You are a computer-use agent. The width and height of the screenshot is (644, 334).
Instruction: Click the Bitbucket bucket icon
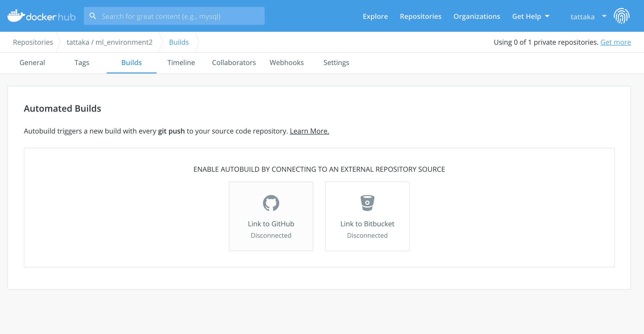pyautogui.click(x=367, y=203)
